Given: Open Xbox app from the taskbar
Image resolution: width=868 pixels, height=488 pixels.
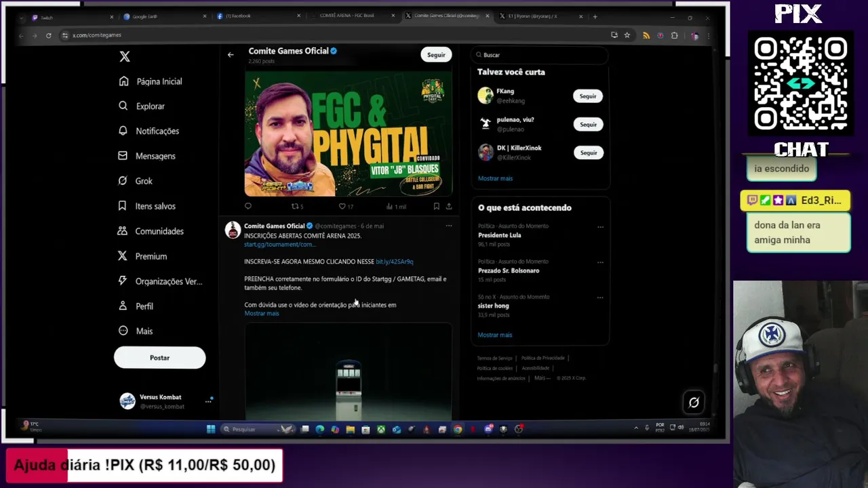Looking at the screenshot, I should [381, 429].
